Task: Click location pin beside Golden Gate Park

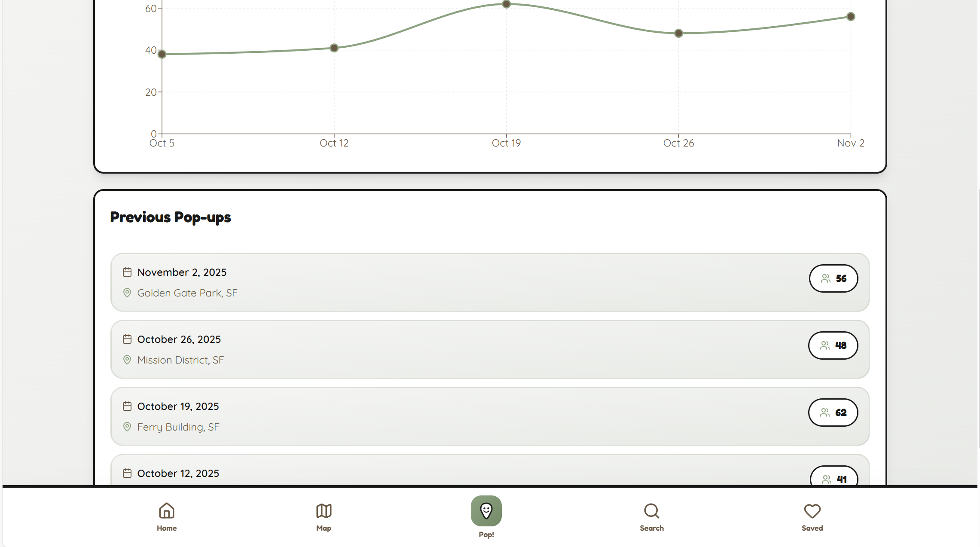Action: [127, 293]
